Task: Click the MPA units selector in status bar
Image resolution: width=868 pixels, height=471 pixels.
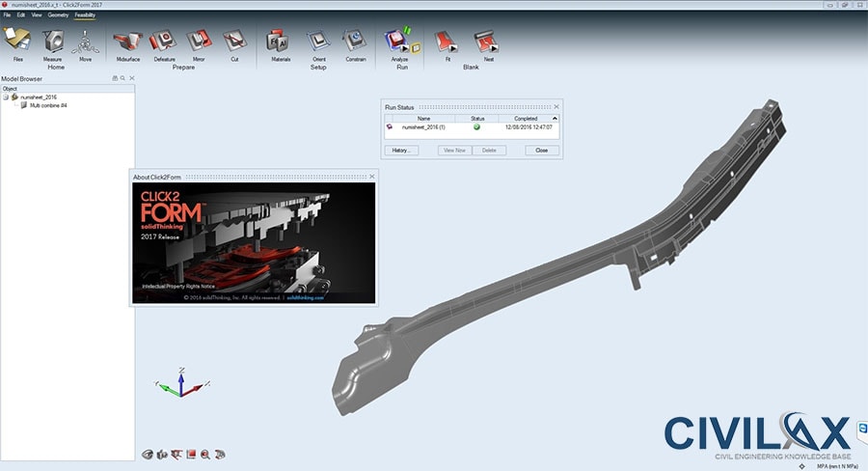Action: pos(837,466)
